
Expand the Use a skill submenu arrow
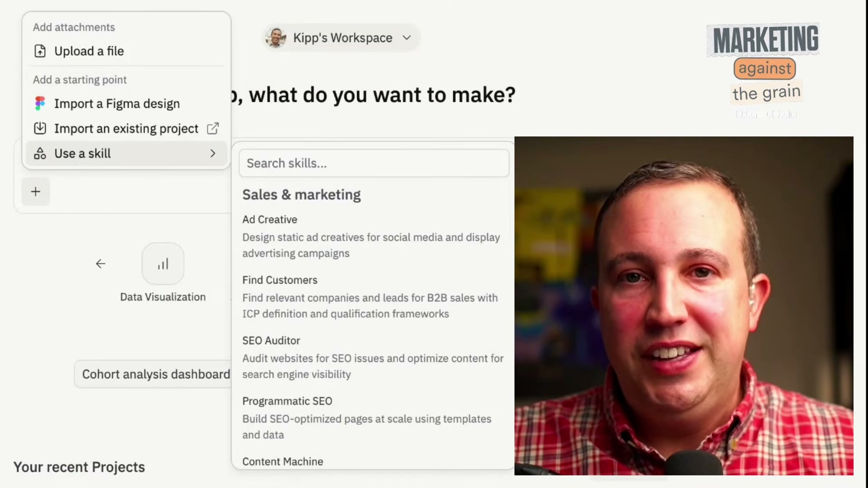tap(213, 154)
